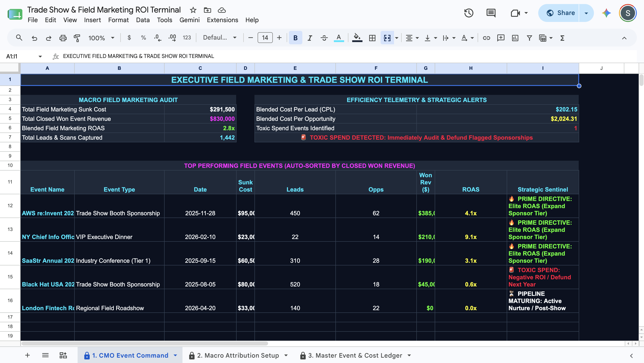Increase the font size
This screenshot has width=644, height=363.
[x=279, y=38]
